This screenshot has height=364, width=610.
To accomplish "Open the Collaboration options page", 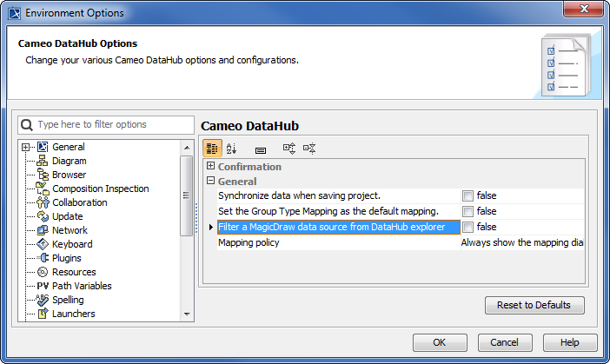I will pos(79,202).
